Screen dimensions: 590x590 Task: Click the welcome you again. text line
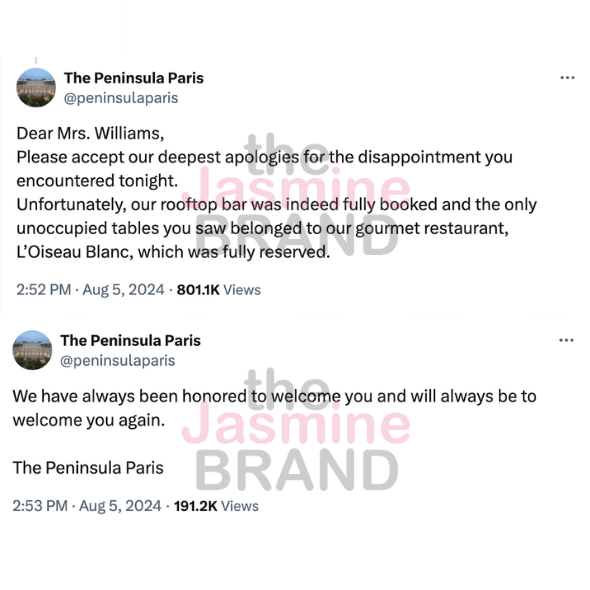click(89, 420)
